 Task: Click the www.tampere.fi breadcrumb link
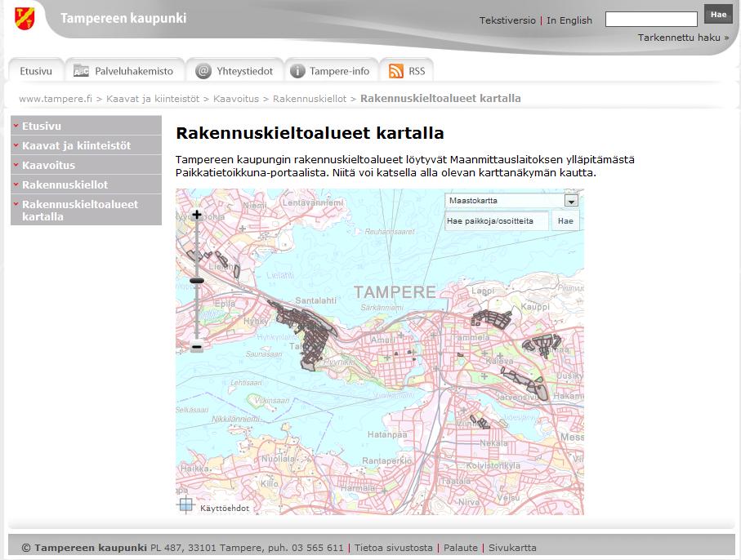[56, 99]
